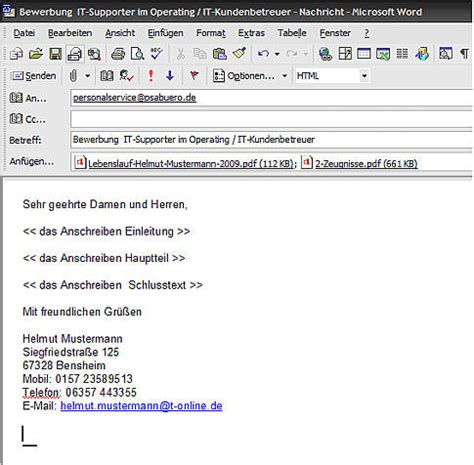Viewport: 474px width, 465px height.
Task: Open the Format menu
Action: point(211,33)
